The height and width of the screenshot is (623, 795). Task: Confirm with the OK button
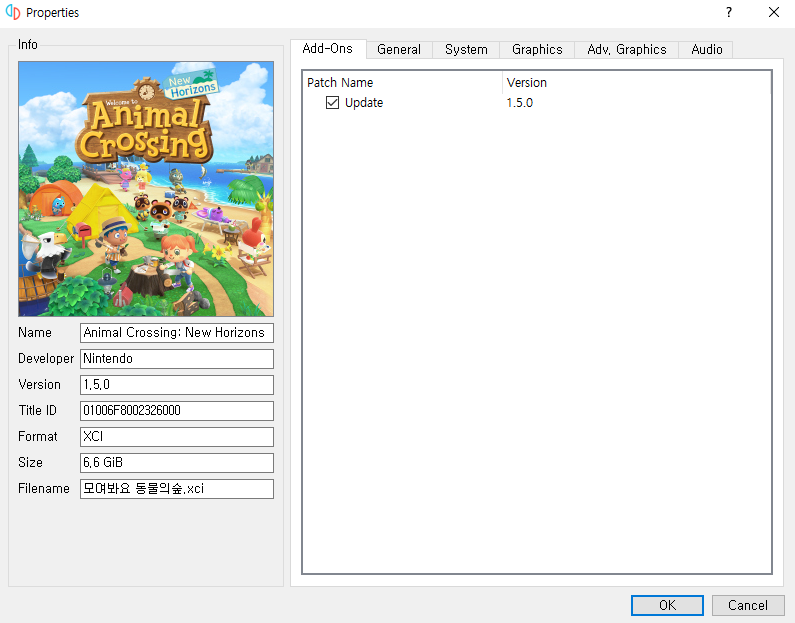tap(667, 605)
